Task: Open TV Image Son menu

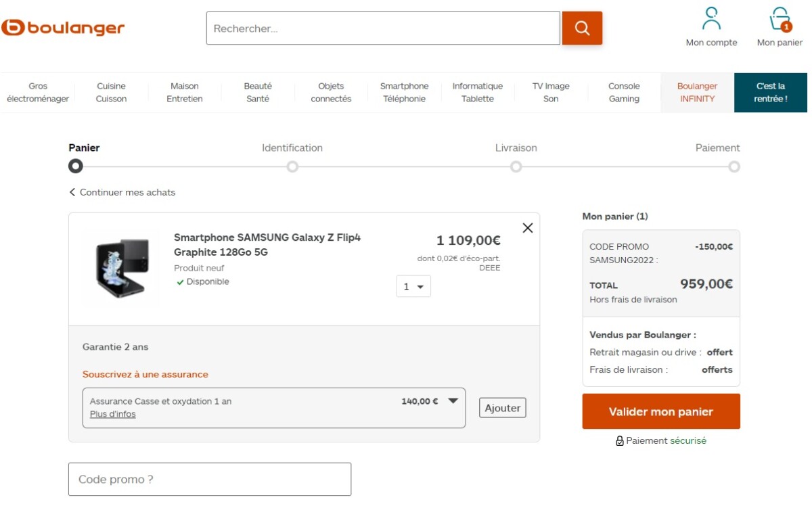Action: [x=551, y=93]
